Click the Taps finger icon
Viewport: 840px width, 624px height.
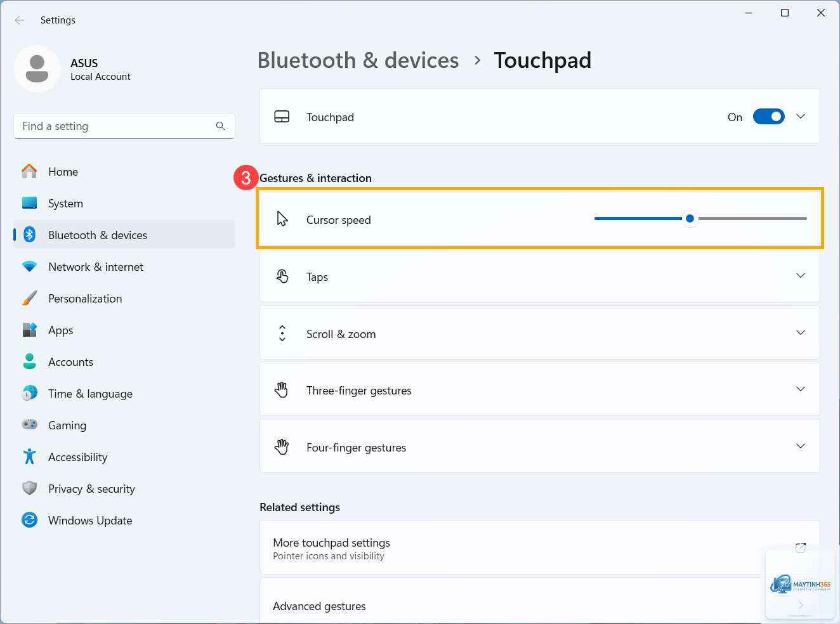point(282,276)
